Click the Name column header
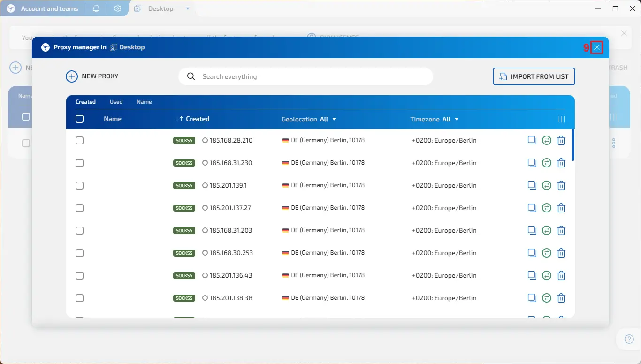The width and height of the screenshot is (641, 364). pyautogui.click(x=113, y=119)
